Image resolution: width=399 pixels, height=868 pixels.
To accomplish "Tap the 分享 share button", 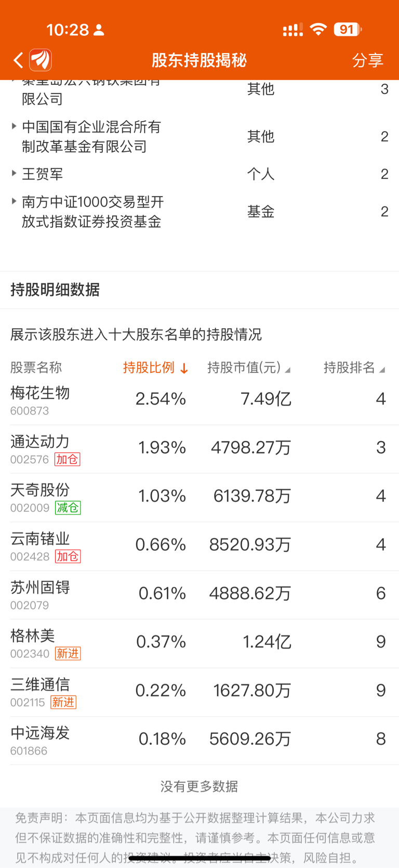I will click(x=367, y=60).
